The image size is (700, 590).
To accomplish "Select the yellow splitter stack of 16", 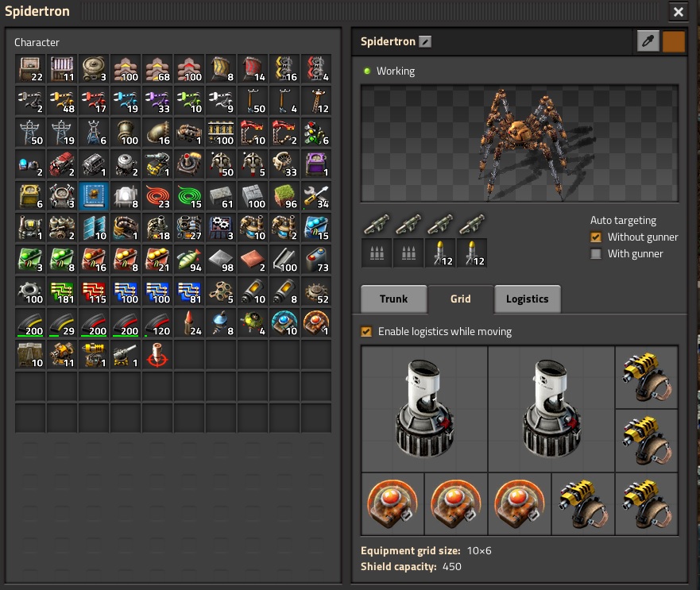I will (284, 69).
